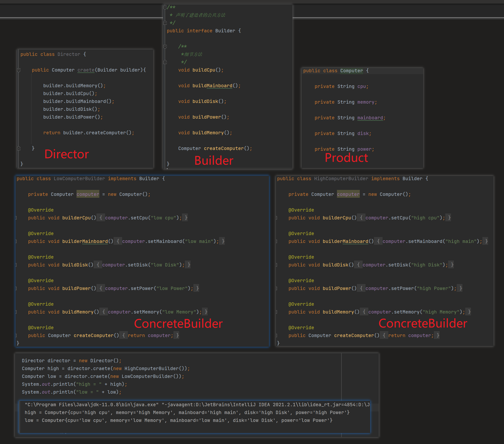Click 'builder.buildCpu();' line in Director
The image size is (504, 444).
(70, 93)
